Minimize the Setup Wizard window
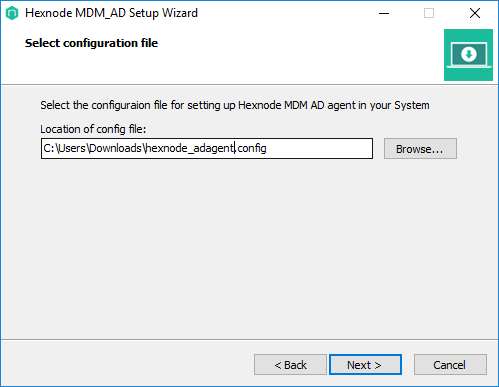The width and height of the screenshot is (499, 387). (x=384, y=13)
